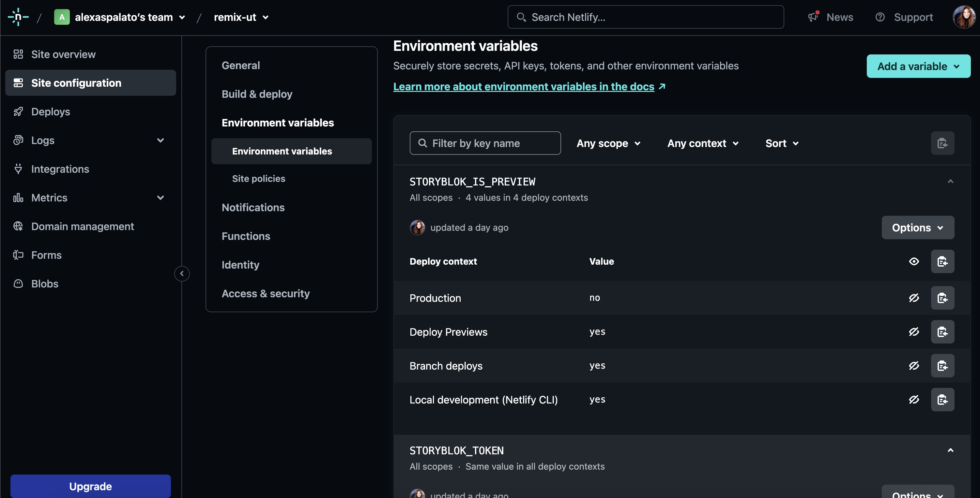Click the Upgrade button
980x498 pixels.
tap(91, 486)
